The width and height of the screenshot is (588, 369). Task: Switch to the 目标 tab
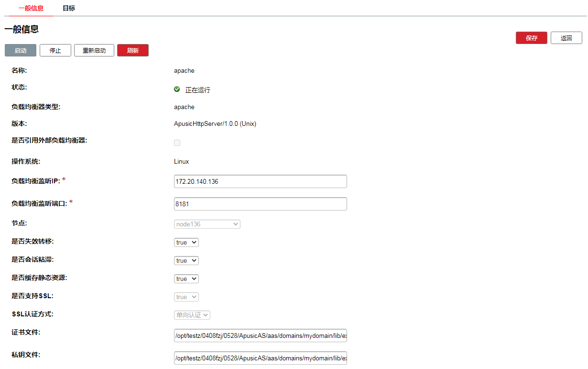click(69, 8)
